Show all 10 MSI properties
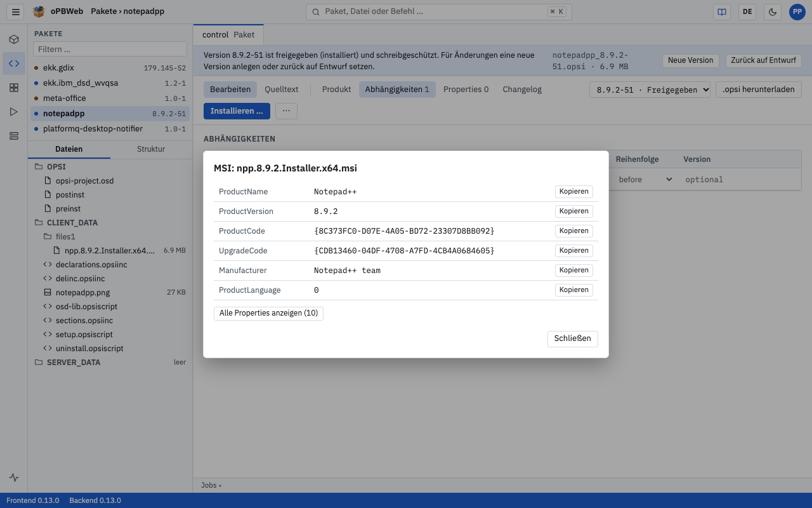The height and width of the screenshot is (508, 812). coord(268,313)
